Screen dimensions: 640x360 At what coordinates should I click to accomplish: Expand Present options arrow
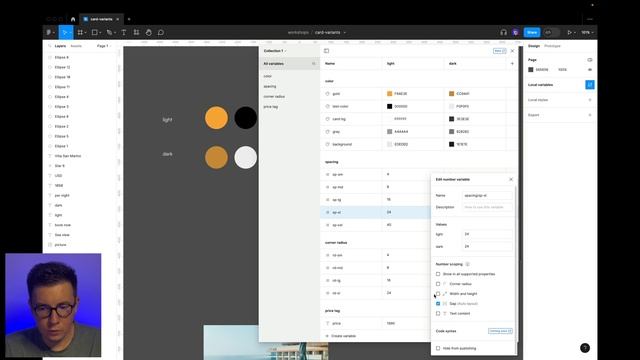click(x=575, y=33)
